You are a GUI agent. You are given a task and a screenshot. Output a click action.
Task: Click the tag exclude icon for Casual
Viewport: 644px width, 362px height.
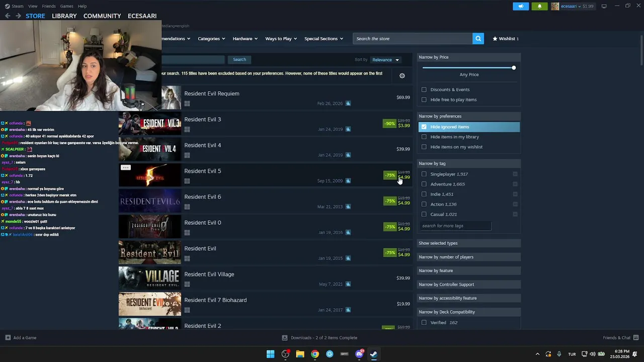(515, 214)
